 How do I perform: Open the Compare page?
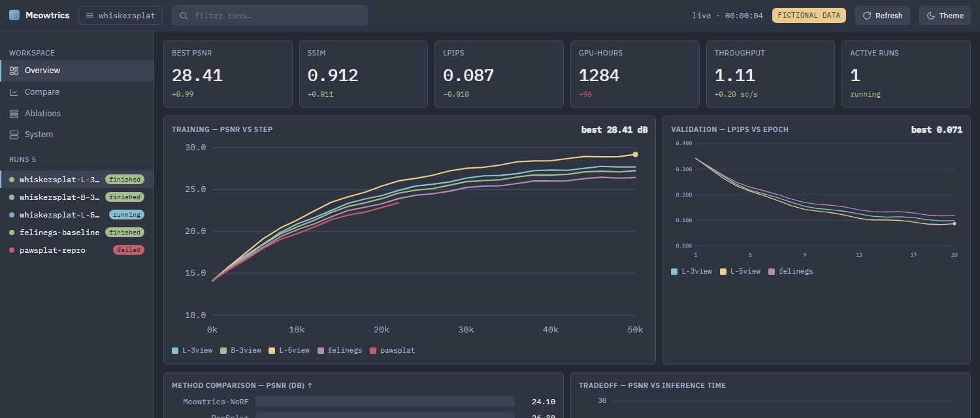pyautogui.click(x=77, y=92)
